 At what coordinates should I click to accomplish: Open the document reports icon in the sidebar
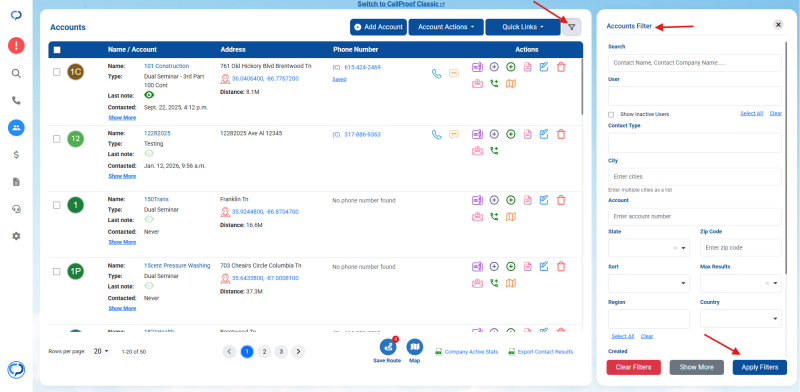16,182
